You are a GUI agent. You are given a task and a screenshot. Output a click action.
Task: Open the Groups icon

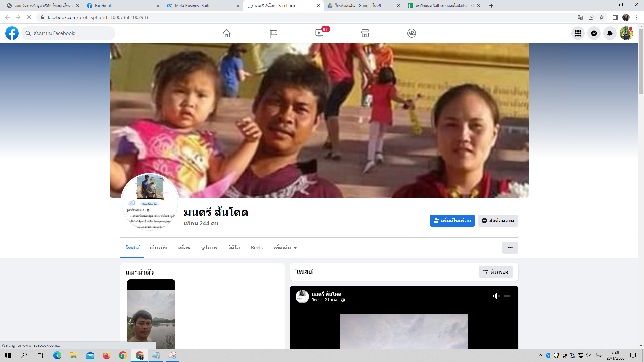(412, 33)
